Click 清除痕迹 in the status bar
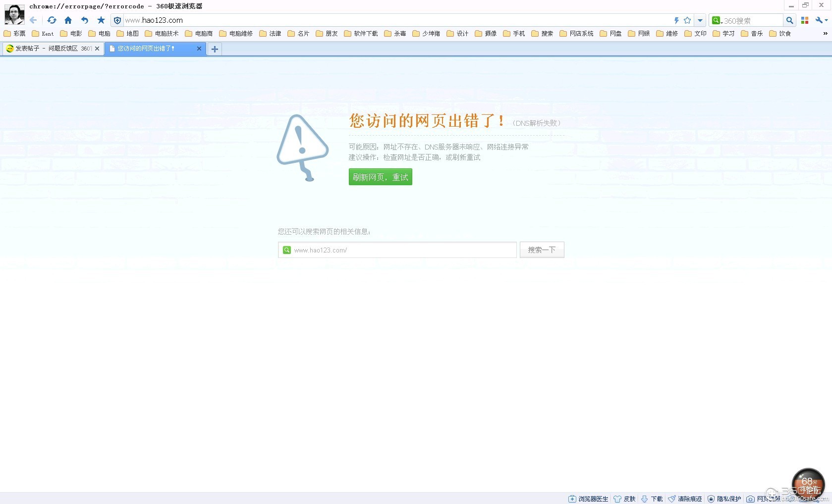This screenshot has width=832, height=504. (x=685, y=499)
